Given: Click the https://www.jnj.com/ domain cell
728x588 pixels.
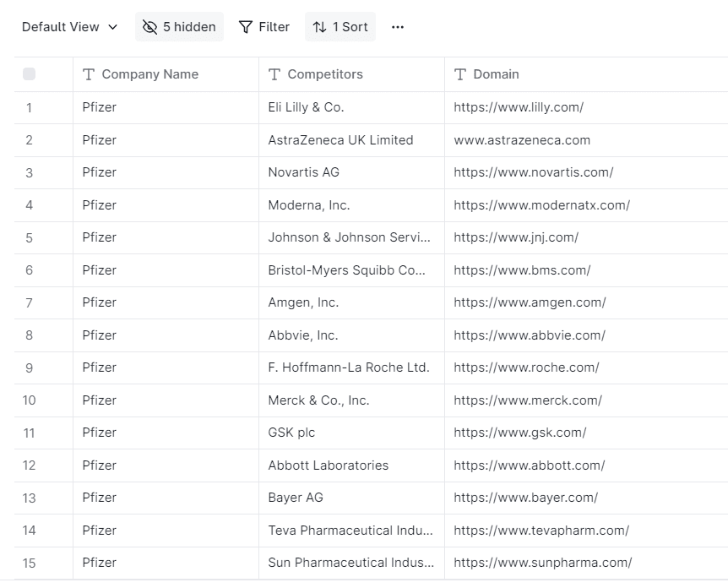Looking at the screenshot, I should click(586, 237).
